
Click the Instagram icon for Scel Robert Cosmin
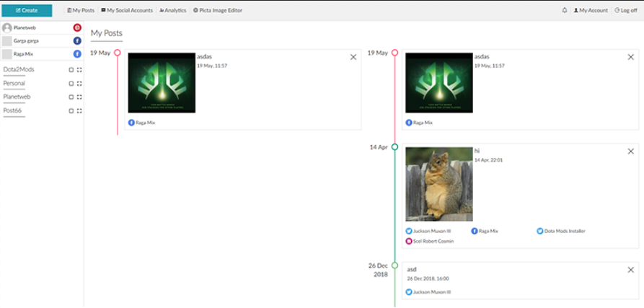tap(409, 241)
